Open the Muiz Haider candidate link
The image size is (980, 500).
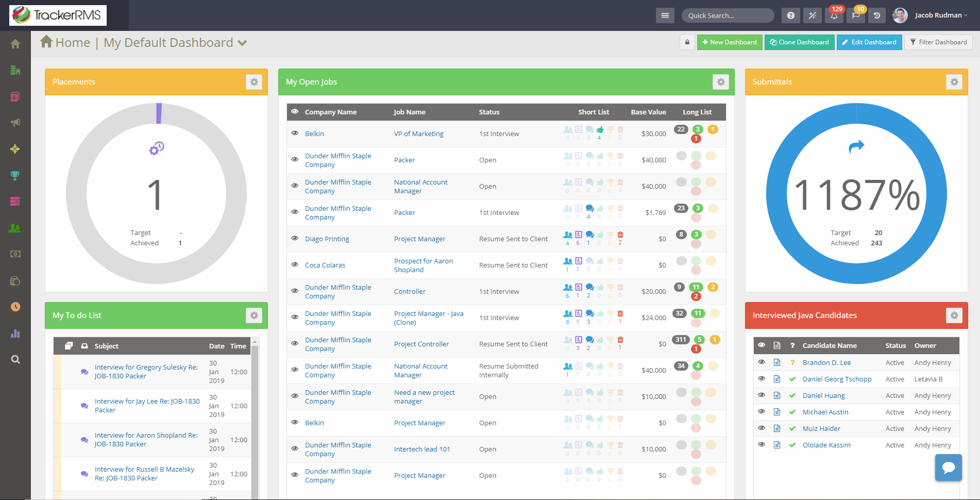click(x=821, y=429)
